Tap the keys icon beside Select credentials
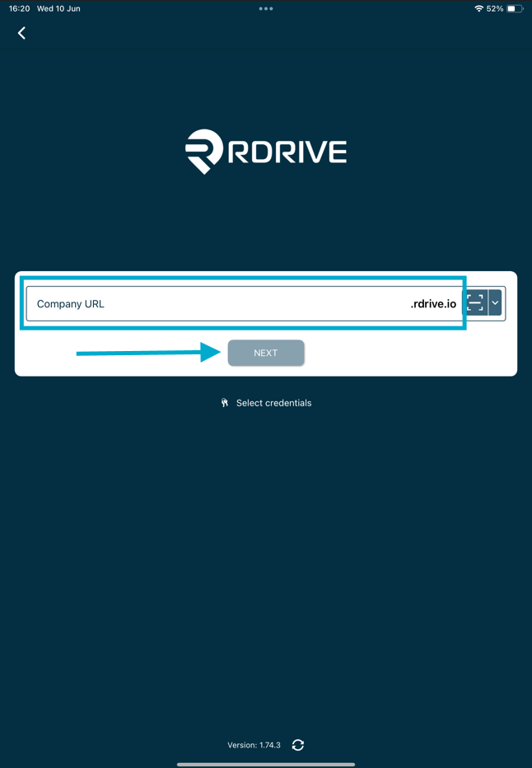 pyautogui.click(x=225, y=403)
